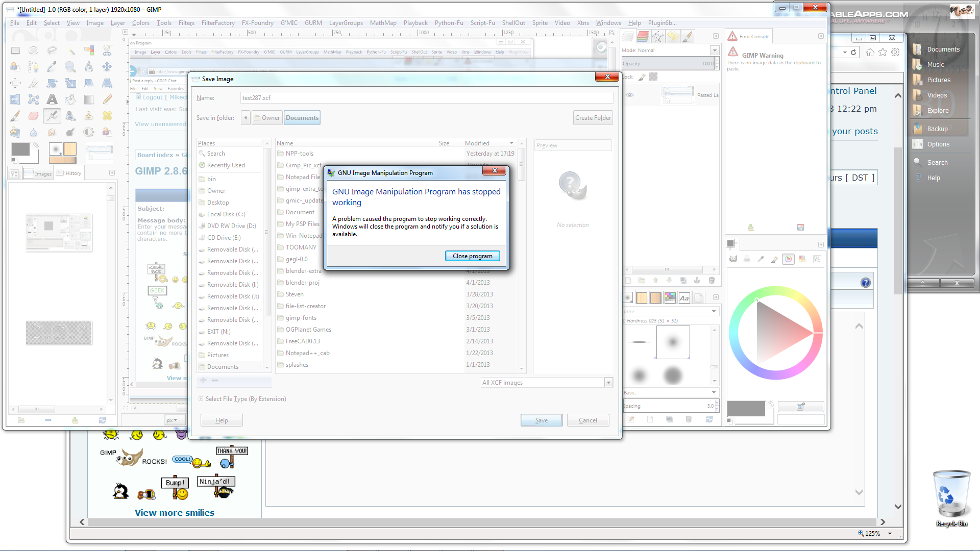Toggle visibility eye of the Pasted Layer

[x=630, y=95]
